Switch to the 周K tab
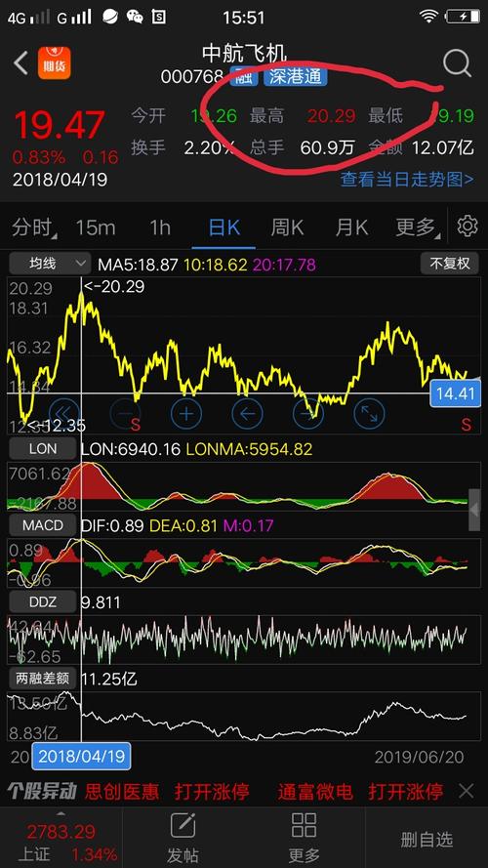The image size is (488, 868). [287, 227]
